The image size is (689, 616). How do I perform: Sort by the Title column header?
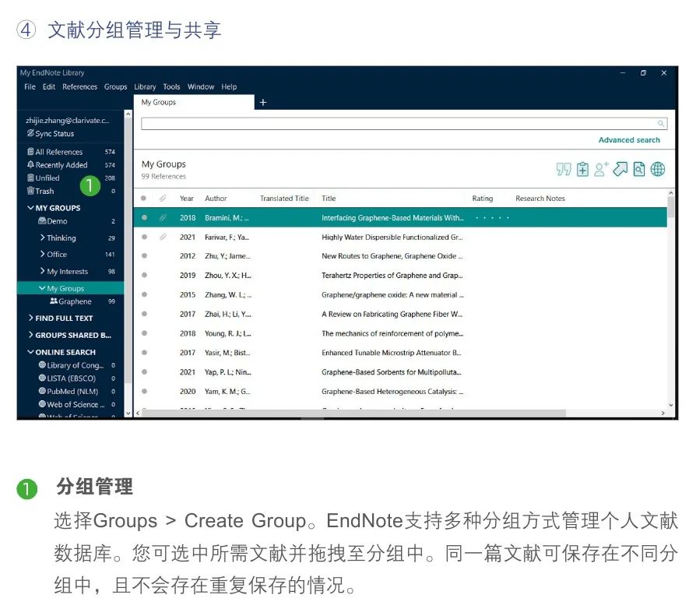pyautogui.click(x=329, y=199)
